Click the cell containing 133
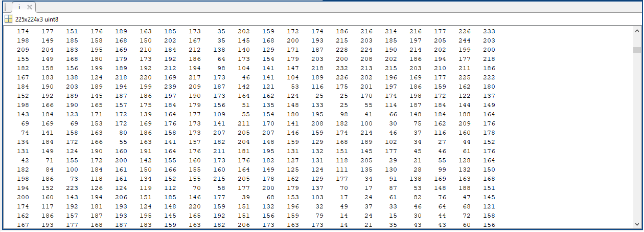 (317, 105)
